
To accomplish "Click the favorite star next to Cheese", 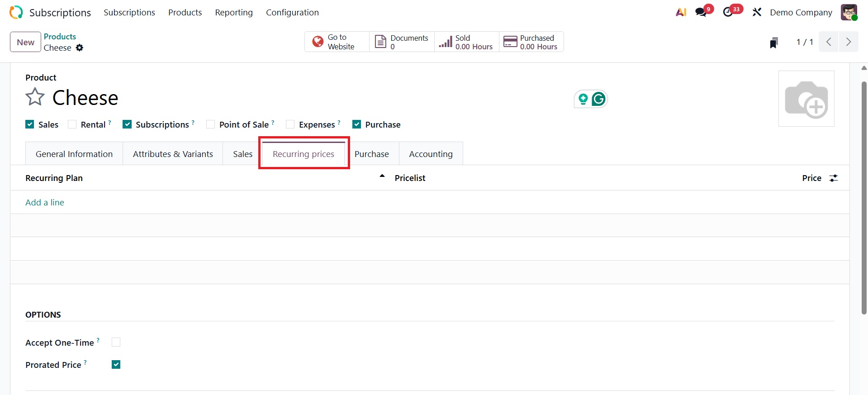I will coord(35,97).
